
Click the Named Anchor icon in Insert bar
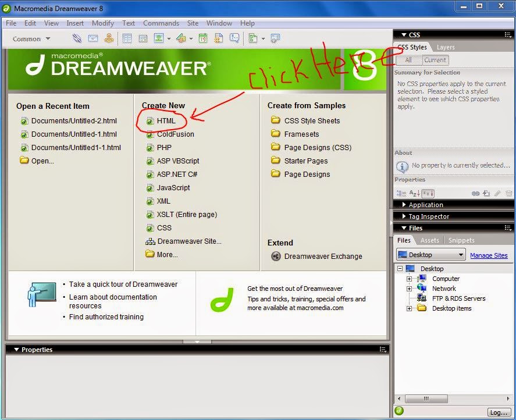pos(109,38)
